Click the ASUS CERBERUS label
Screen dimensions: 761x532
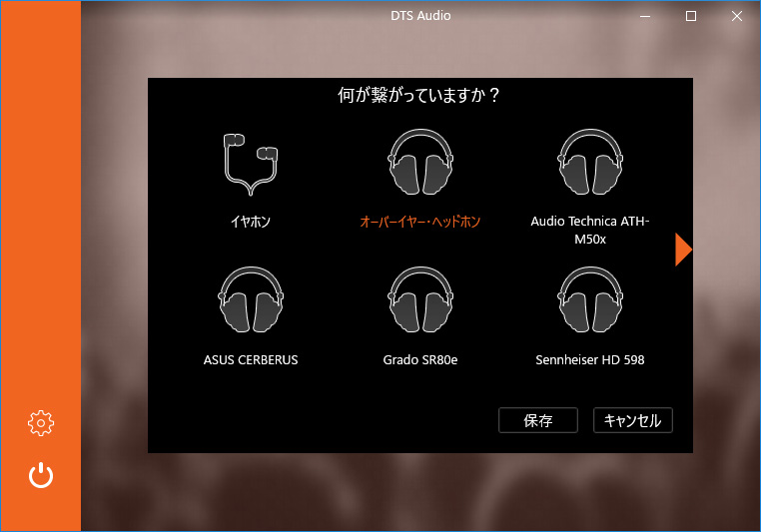(x=251, y=360)
